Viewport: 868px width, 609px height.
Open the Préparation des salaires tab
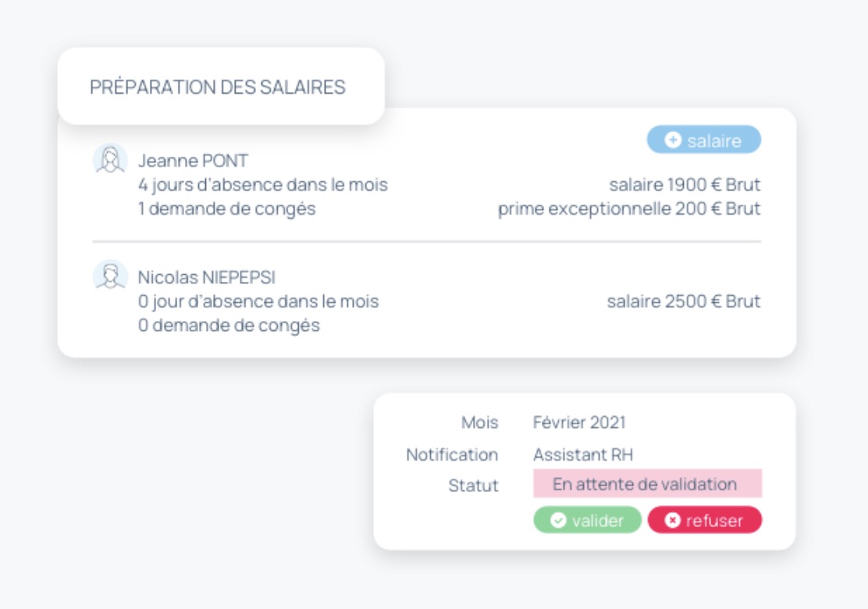point(221,87)
